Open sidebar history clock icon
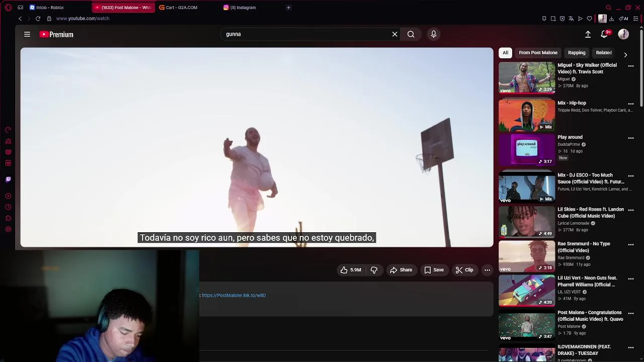 (8, 207)
